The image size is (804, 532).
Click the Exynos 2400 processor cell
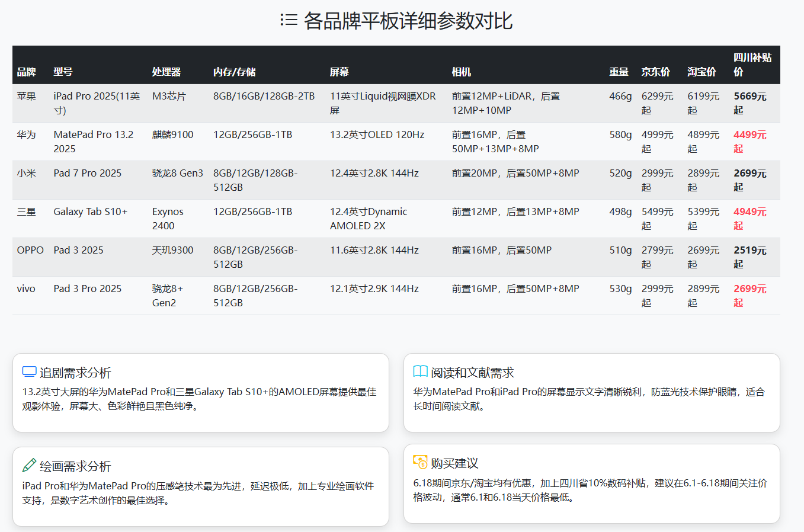[x=168, y=219]
